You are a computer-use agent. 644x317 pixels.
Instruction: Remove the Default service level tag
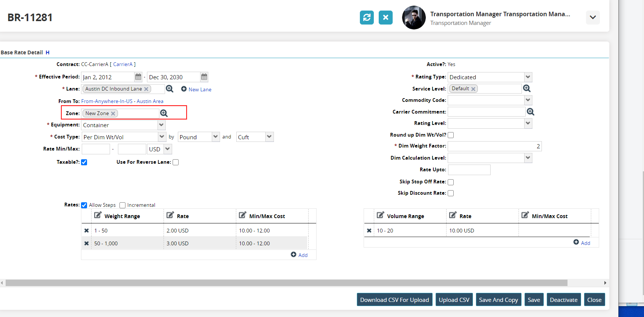click(473, 89)
